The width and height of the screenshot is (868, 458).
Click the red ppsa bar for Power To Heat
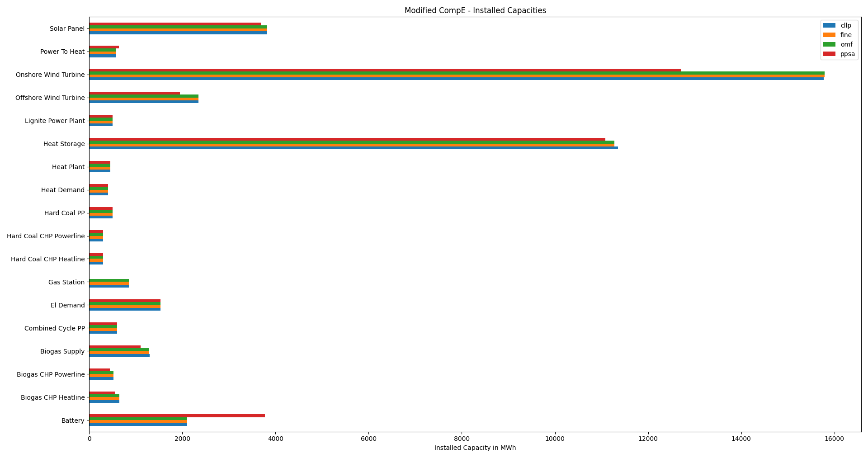[x=104, y=47]
